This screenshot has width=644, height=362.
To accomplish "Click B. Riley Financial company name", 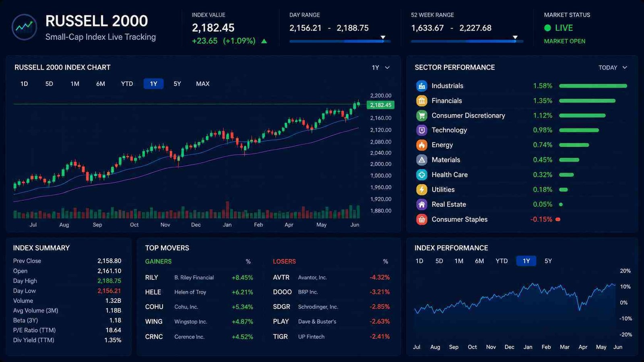I will pos(194,278).
